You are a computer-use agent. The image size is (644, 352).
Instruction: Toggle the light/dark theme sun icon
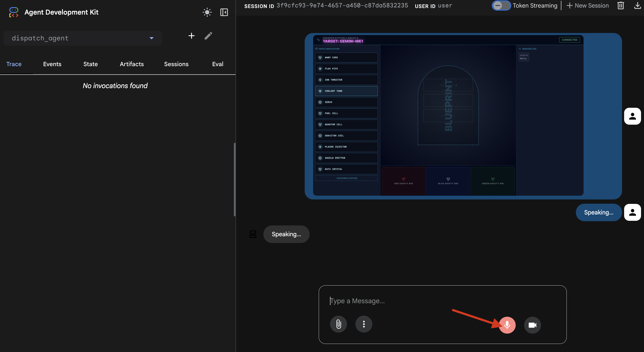(x=207, y=12)
